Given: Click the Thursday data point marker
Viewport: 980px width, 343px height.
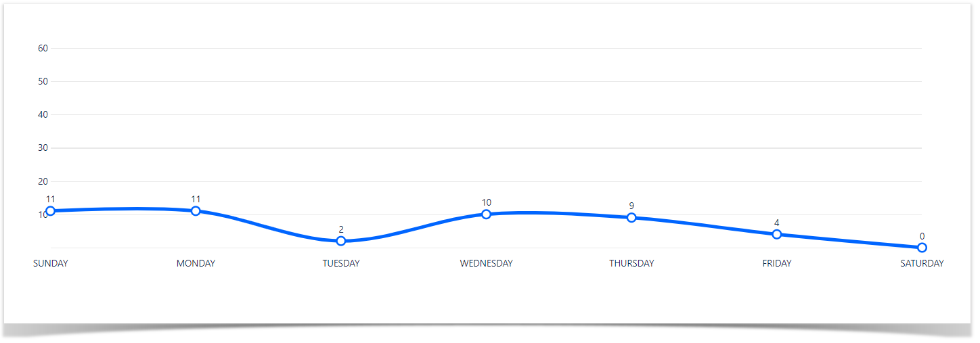Looking at the screenshot, I should 631,218.
